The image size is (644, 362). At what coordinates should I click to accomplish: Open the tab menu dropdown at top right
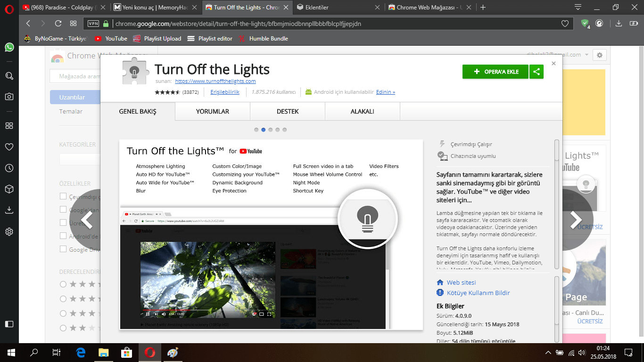(578, 8)
